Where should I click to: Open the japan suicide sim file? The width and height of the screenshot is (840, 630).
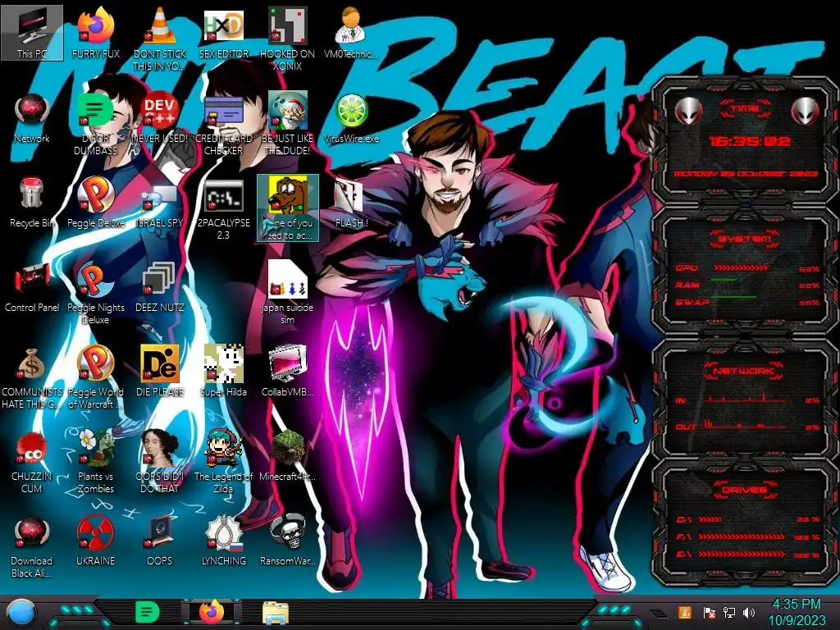tap(288, 294)
